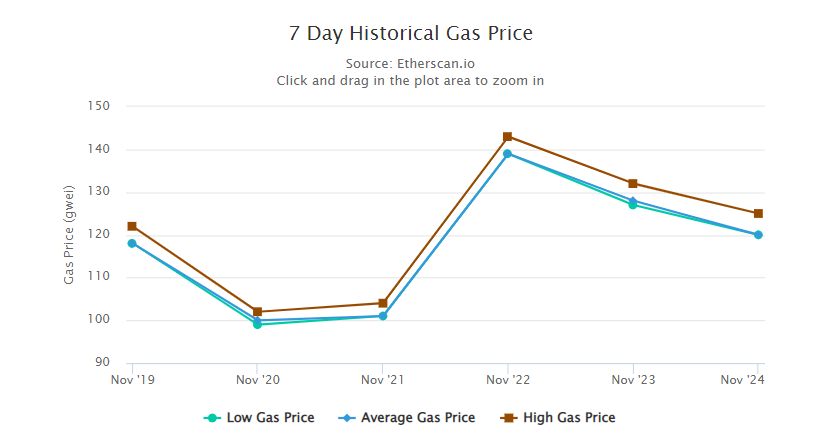Image resolution: width=816 pixels, height=440 pixels.
Task: Click the 7 Day Historical Gas Price title
Action: click(x=410, y=33)
